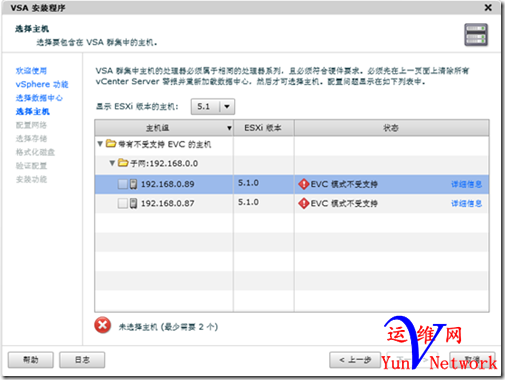The width and height of the screenshot is (505, 380).
Task: Select the current select-host step in sidebar
Action: (33, 112)
